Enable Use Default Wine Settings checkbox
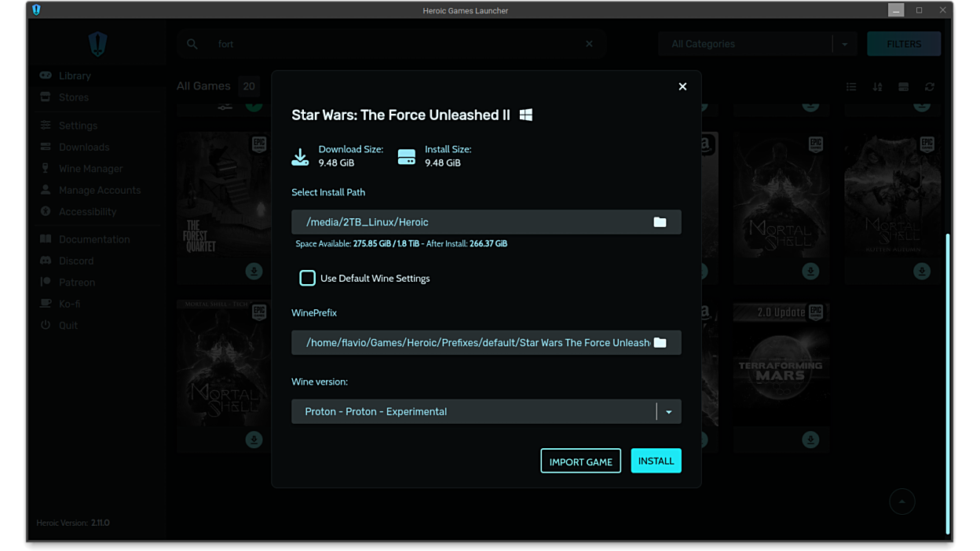The width and height of the screenshot is (980, 551). pyautogui.click(x=307, y=278)
